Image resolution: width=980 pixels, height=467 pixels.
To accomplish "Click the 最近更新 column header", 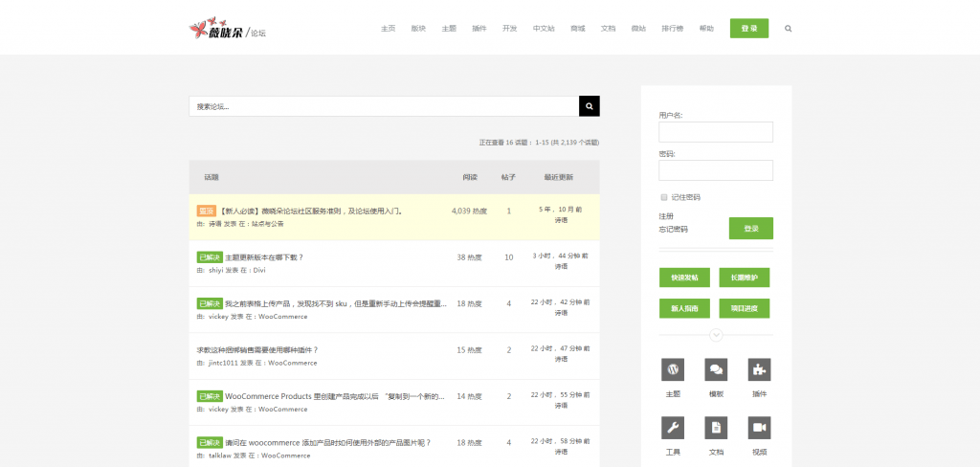I will click(558, 177).
